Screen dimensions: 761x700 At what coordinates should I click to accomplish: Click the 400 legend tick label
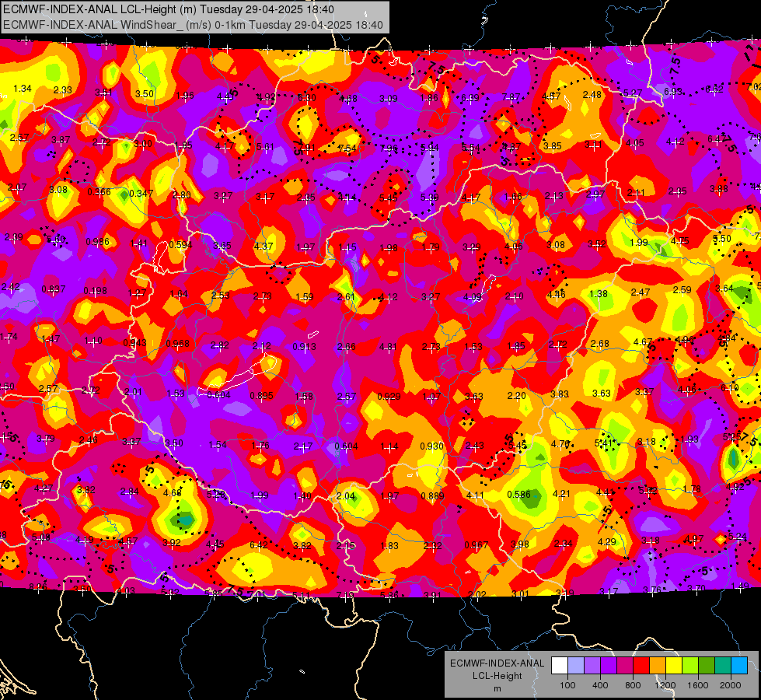click(x=600, y=685)
